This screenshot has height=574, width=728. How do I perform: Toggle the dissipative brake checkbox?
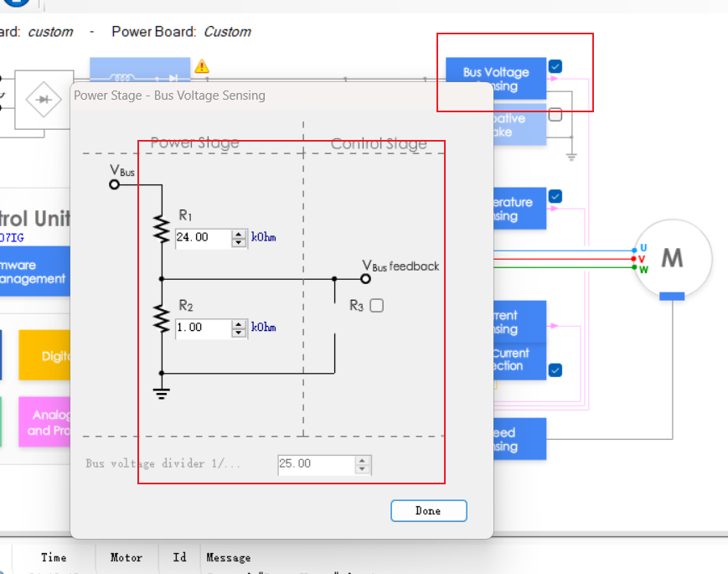pyautogui.click(x=555, y=115)
